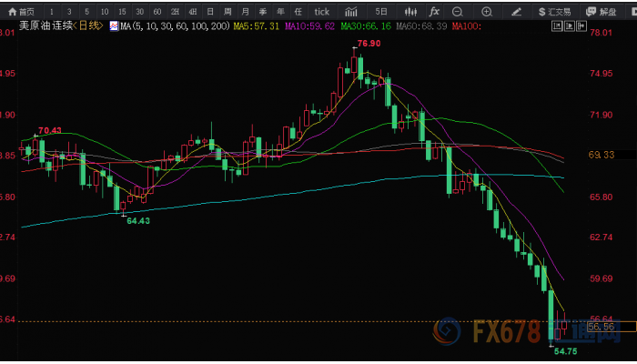The height and width of the screenshot is (364, 637).
Task: Select the 日 daily period
Action: [210, 11]
